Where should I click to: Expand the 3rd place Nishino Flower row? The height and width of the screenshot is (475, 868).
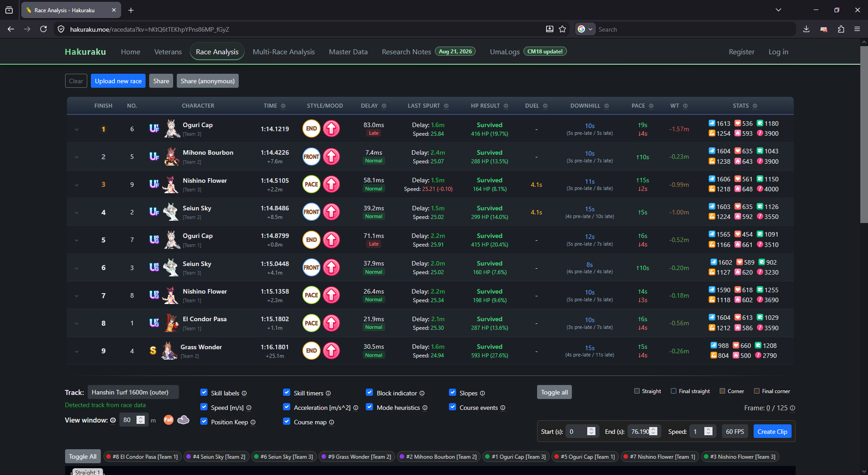[x=76, y=185]
